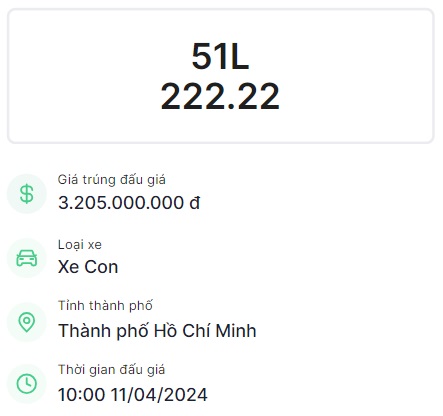
Task: Click the 51L plate series text
Action: click(220, 56)
